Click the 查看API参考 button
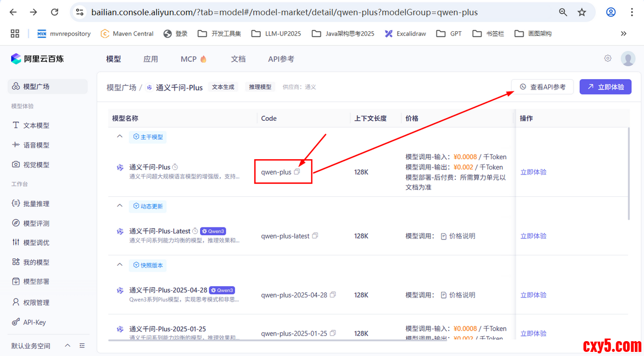The width and height of the screenshot is (644, 356). (542, 87)
